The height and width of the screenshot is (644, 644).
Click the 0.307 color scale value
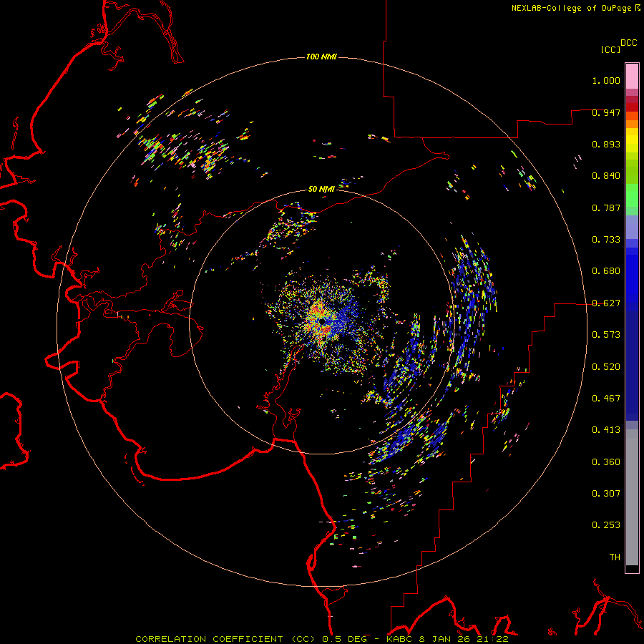pyautogui.click(x=606, y=494)
